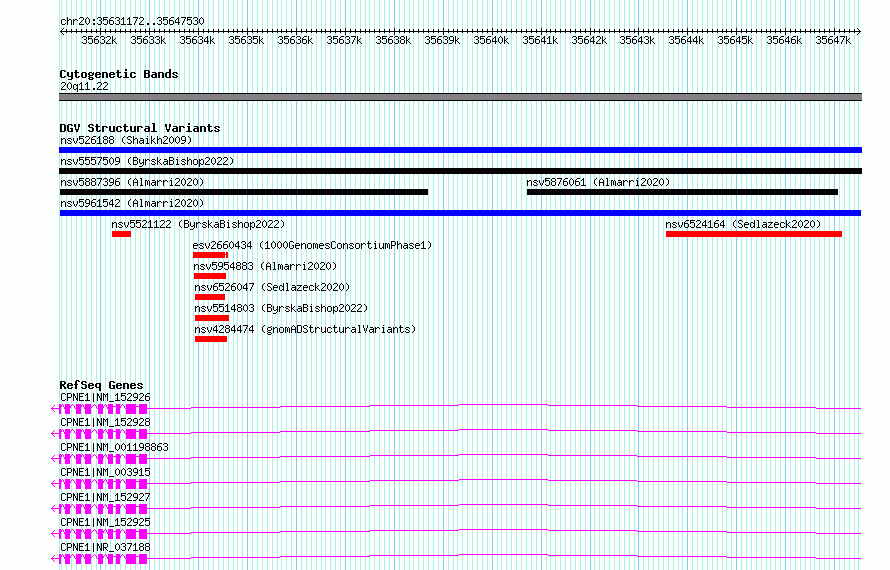Select the nsv5521122 red variant bar
This screenshot has width=890, height=570.
[x=121, y=234]
